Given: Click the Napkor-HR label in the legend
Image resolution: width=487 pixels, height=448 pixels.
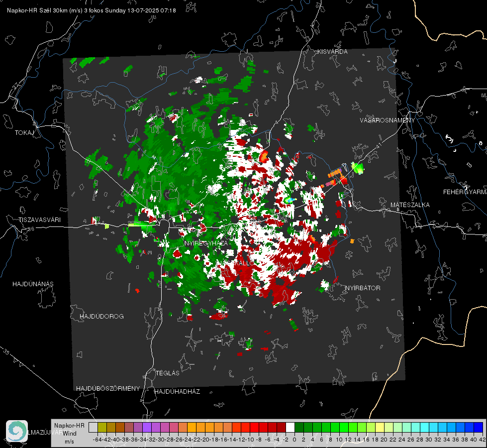Looking at the screenshot, I should tap(69, 426).
